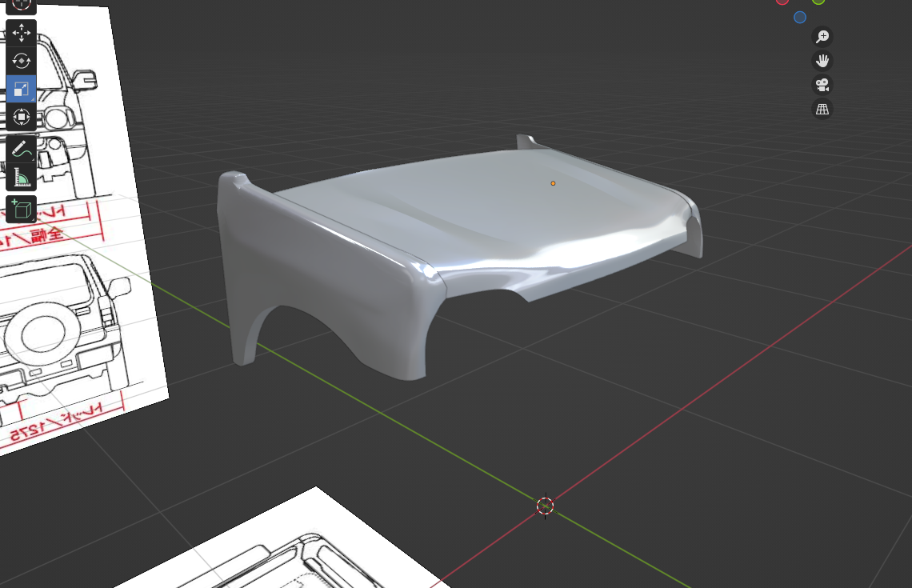Select the active Scale tool
The width and height of the screenshot is (912, 588).
[22, 89]
